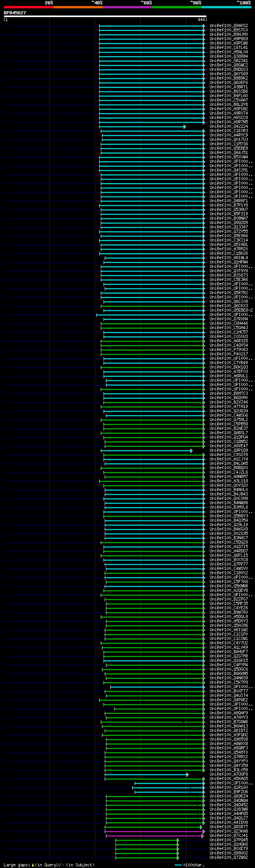255x868 pixels.
Task: Click the orange ~40% identity legend segment
Action: 78,7
